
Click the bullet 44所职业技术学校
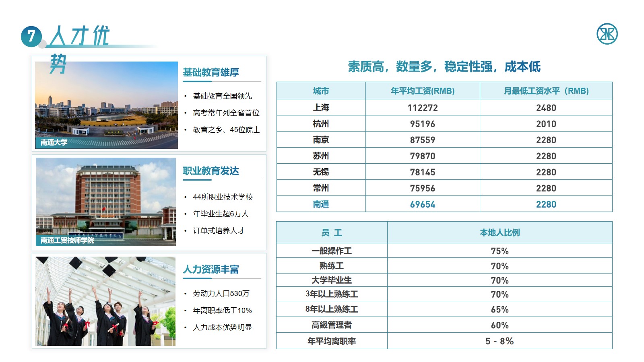[x=223, y=197]
